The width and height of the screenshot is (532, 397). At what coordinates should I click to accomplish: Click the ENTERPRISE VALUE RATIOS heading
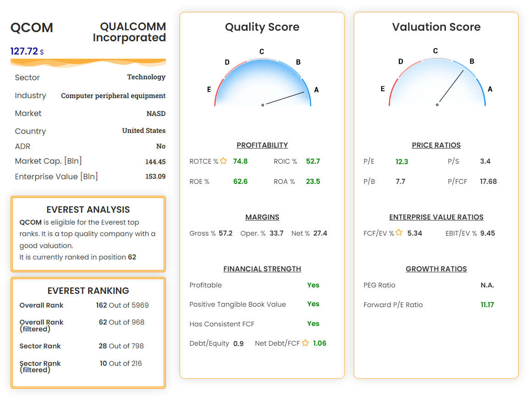[436, 217]
